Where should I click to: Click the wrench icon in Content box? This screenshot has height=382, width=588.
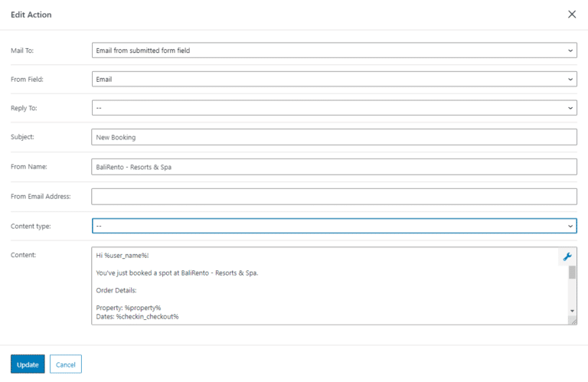click(567, 257)
